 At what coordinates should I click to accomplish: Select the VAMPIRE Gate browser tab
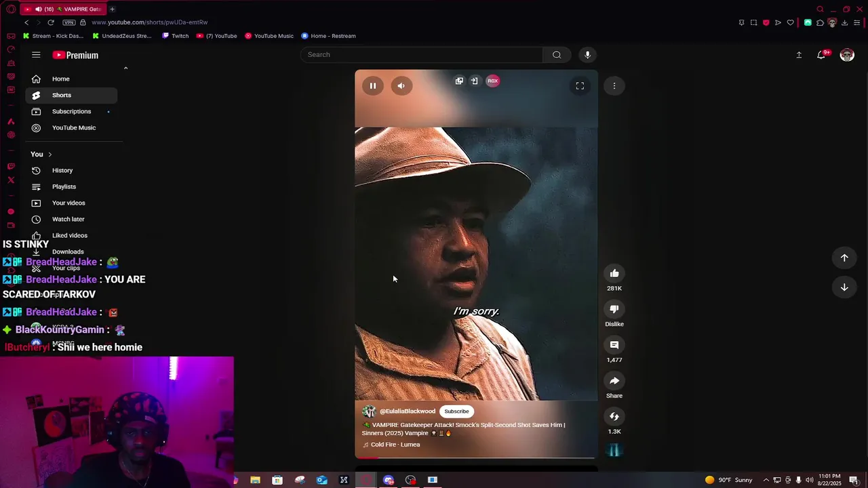[x=64, y=9]
